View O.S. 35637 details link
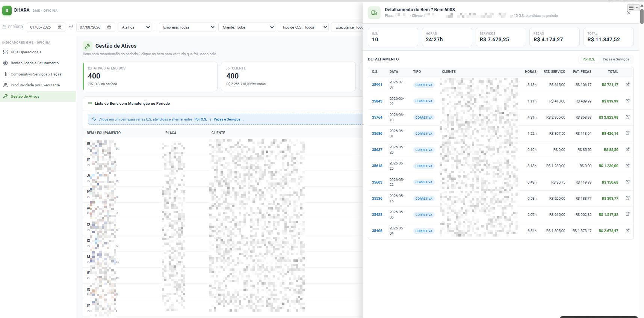This screenshot has height=318, width=644. pos(377,150)
